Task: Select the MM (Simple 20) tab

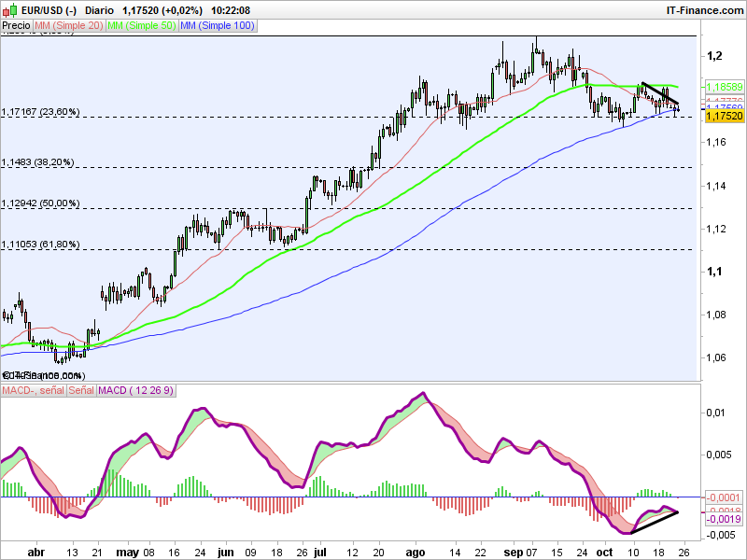Action: point(68,26)
